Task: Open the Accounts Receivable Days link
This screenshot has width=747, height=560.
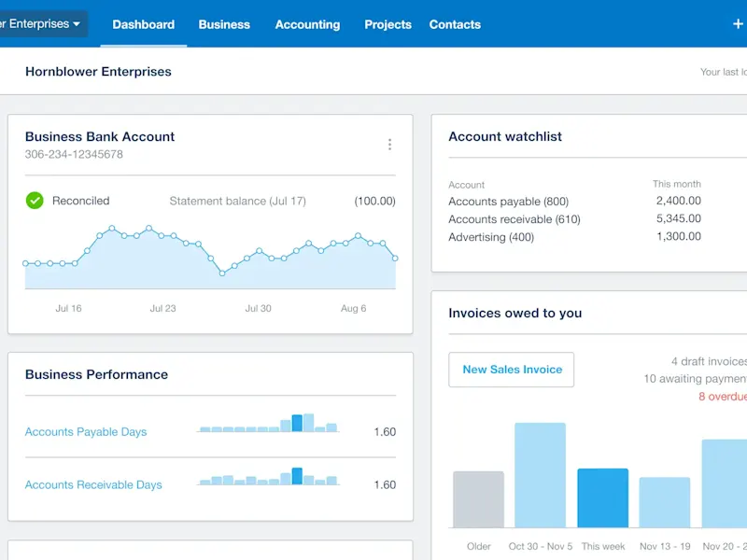Action: pyautogui.click(x=93, y=485)
